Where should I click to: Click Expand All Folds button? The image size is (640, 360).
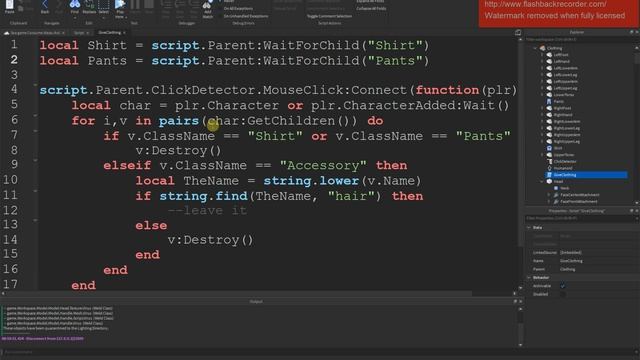point(370,1)
